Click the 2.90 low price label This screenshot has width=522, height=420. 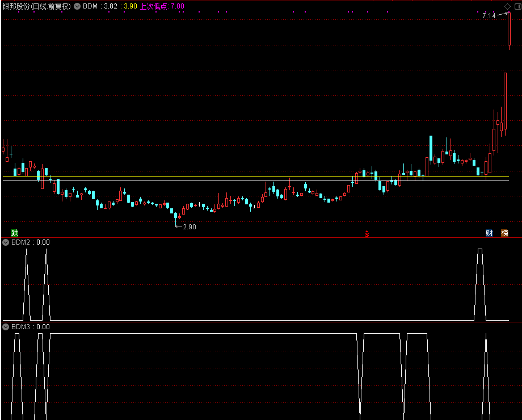(189, 226)
